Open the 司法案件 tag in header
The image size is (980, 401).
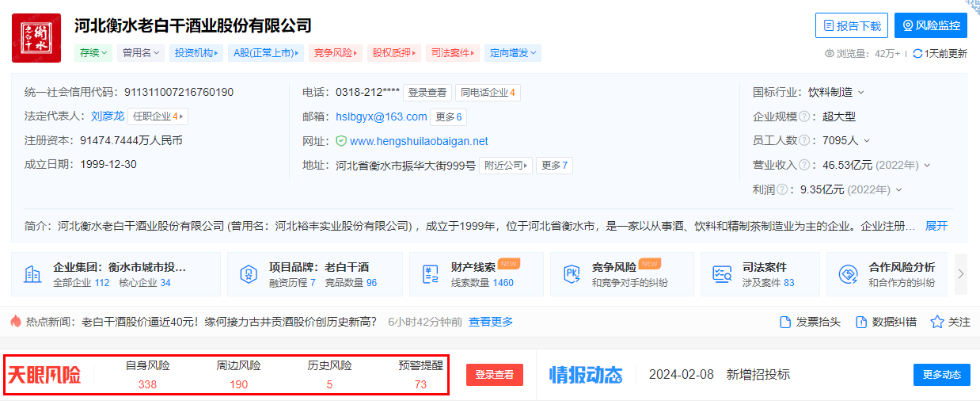(453, 53)
